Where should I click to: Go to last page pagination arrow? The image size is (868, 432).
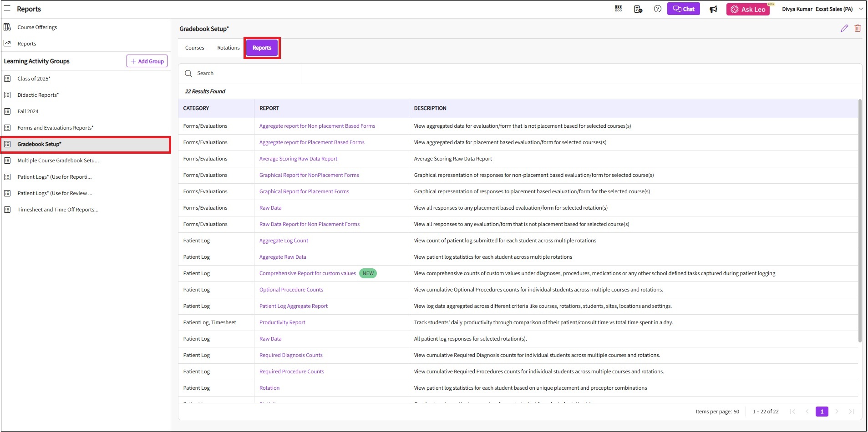pos(851,412)
